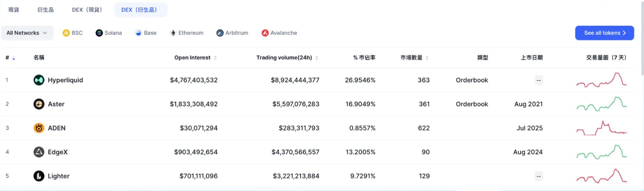The image size is (644, 191).
Task: Click the 交易量圖（7 天）column header
Action: pos(606,58)
